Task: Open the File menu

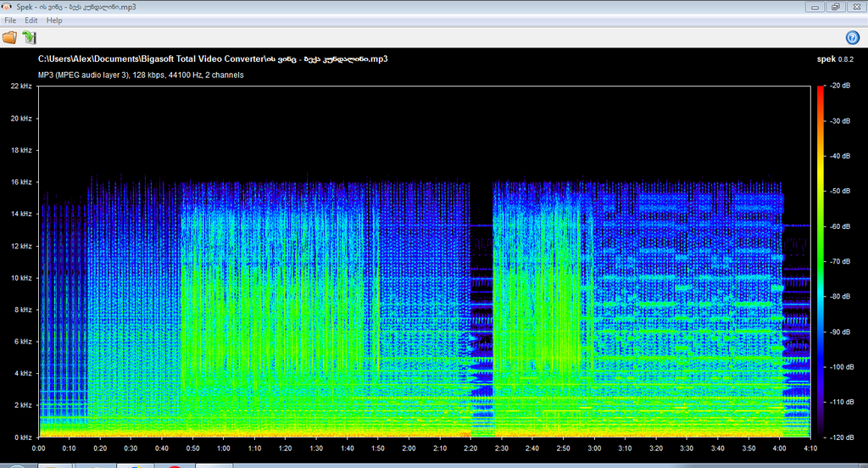Action: point(10,20)
